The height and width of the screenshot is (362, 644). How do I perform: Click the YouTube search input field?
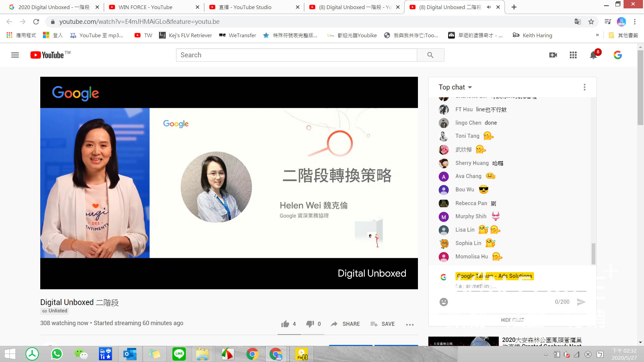297,55
